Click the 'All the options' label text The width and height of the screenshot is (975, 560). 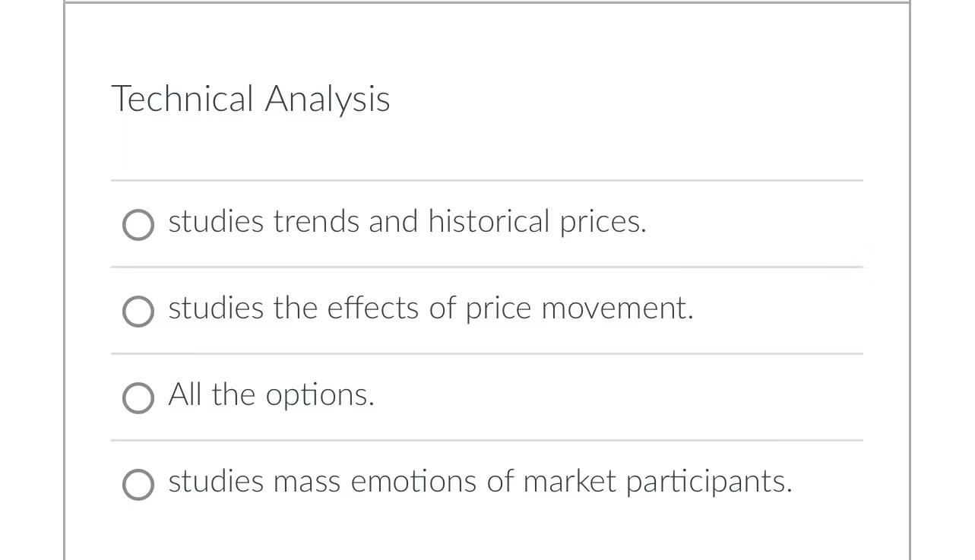[x=271, y=396]
